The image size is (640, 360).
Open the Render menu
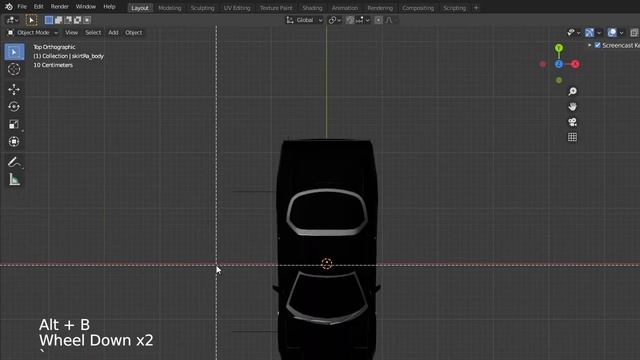point(60,7)
